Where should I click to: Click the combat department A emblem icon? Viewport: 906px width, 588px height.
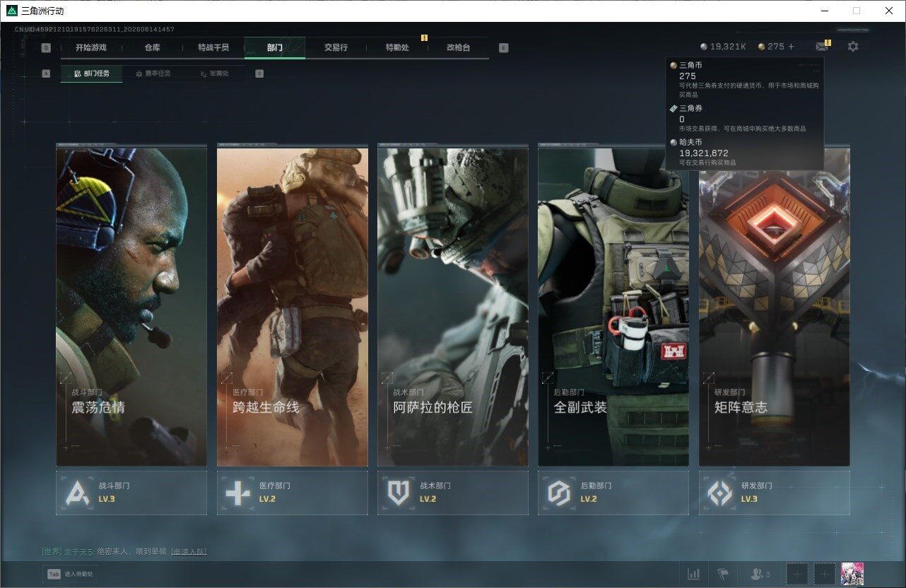point(77,493)
